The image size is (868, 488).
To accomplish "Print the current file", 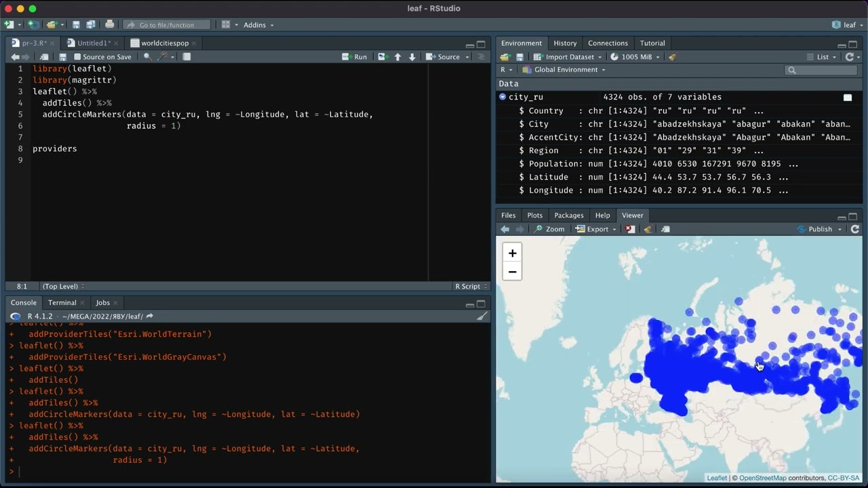I will (110, 25).
